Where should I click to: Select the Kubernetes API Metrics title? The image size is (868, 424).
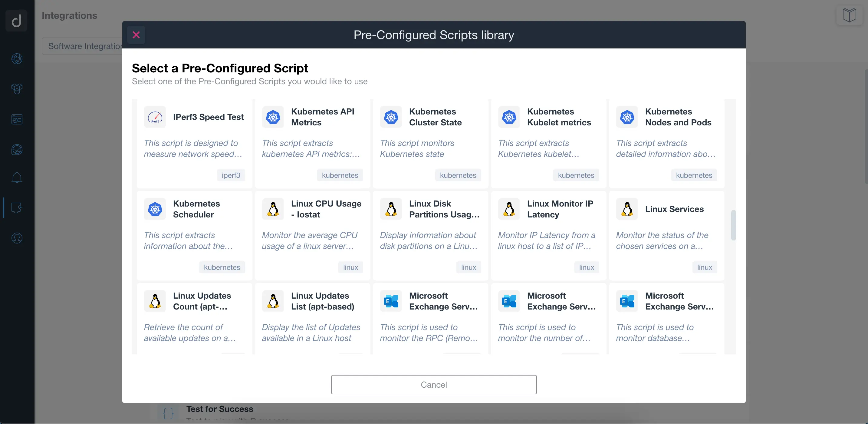point(322,117)
